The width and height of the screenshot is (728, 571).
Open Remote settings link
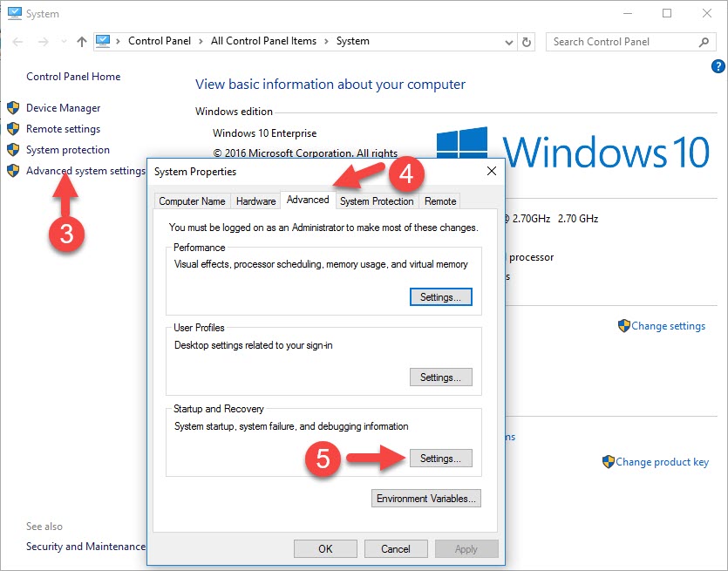point(63,129)
